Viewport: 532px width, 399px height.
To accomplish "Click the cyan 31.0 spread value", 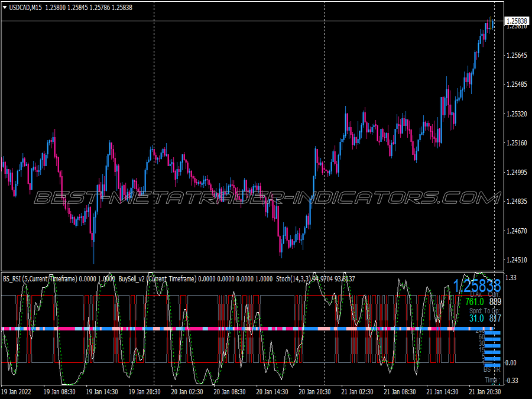I will click(476, 318).
